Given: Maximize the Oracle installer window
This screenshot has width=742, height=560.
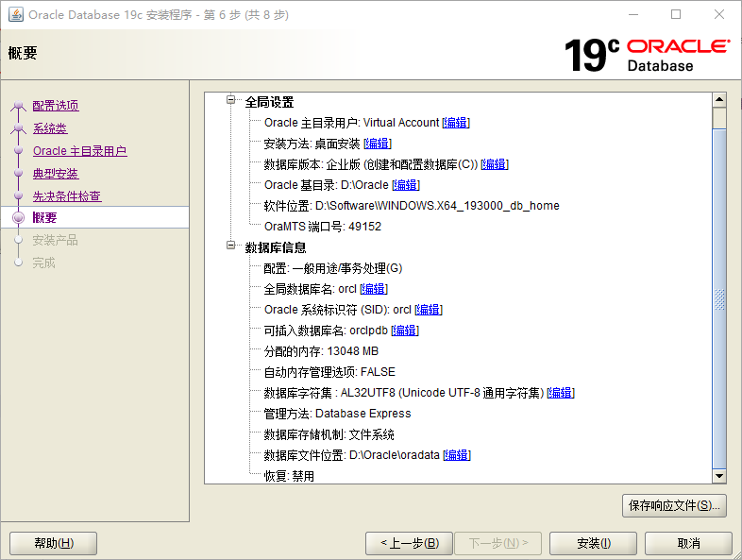Looking at the screenshot, I should [676, 15].
